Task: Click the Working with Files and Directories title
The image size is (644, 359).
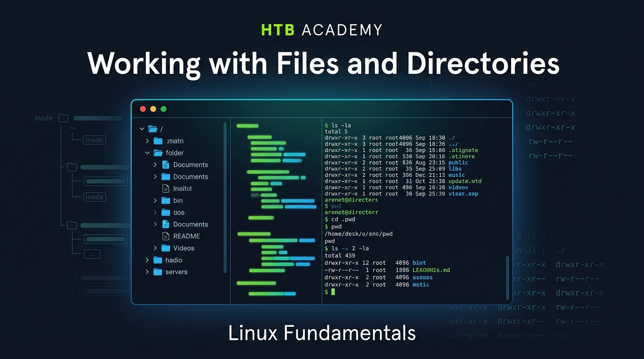Action: (323, 63)
